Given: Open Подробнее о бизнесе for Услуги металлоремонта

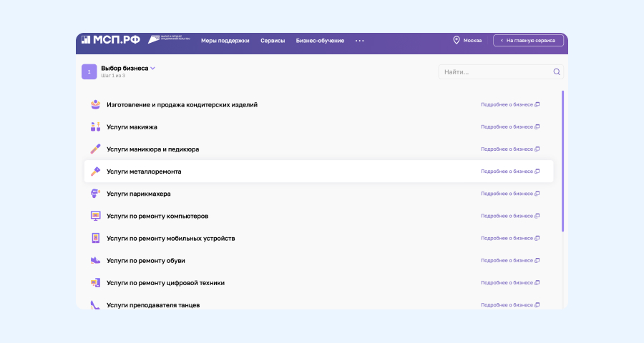Looking at the screenshot, I should pos(509,171).
